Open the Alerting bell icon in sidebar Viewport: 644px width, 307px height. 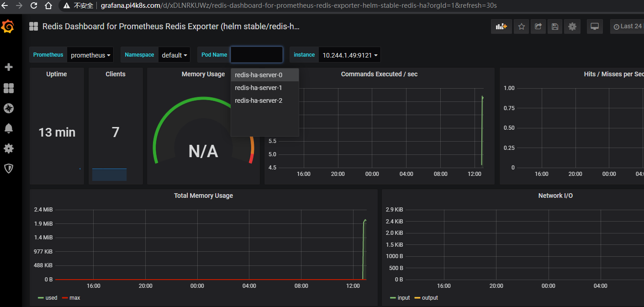(8, 128)
